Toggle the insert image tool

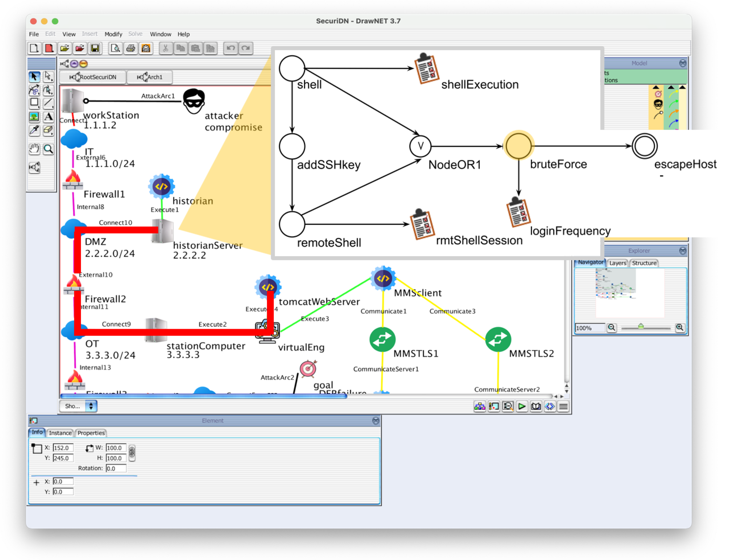point(34,117)
